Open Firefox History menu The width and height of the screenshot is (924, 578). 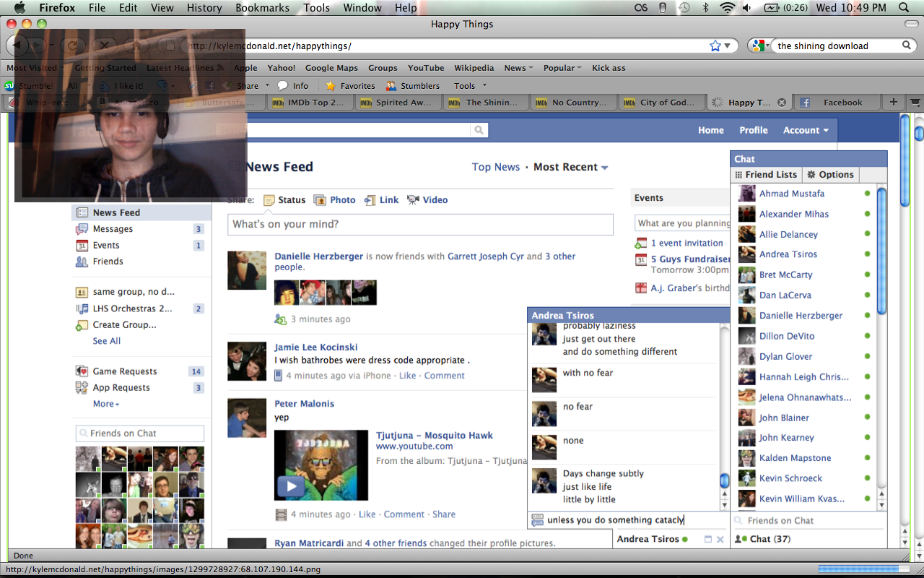coord(204,7)
